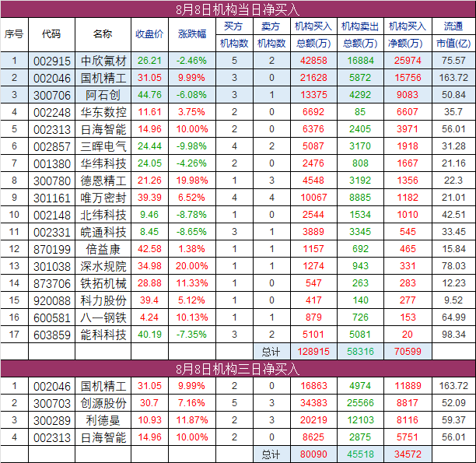This screenshot has width=476, height=463.
Task: Select code 603859
Action: pyautogui.click(x=52, y=335)
